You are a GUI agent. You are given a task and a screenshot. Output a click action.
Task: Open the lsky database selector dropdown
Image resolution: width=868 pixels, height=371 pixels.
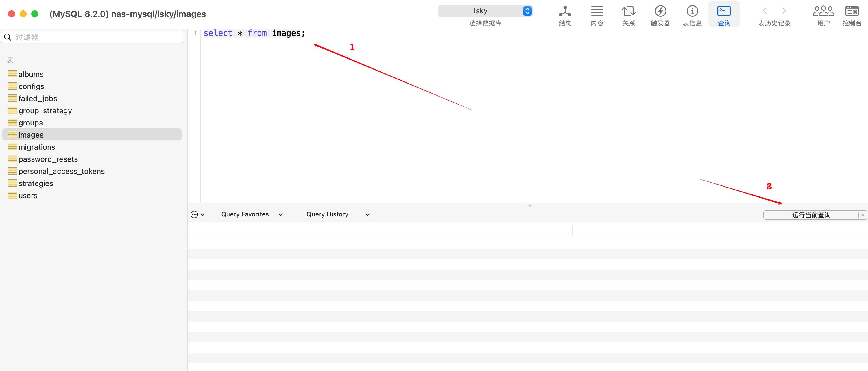pyautogui.click(x=485, y=11)
